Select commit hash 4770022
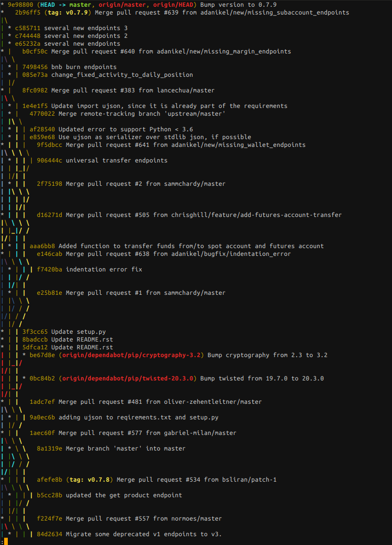Screen dimensions: 392x545 43,114
